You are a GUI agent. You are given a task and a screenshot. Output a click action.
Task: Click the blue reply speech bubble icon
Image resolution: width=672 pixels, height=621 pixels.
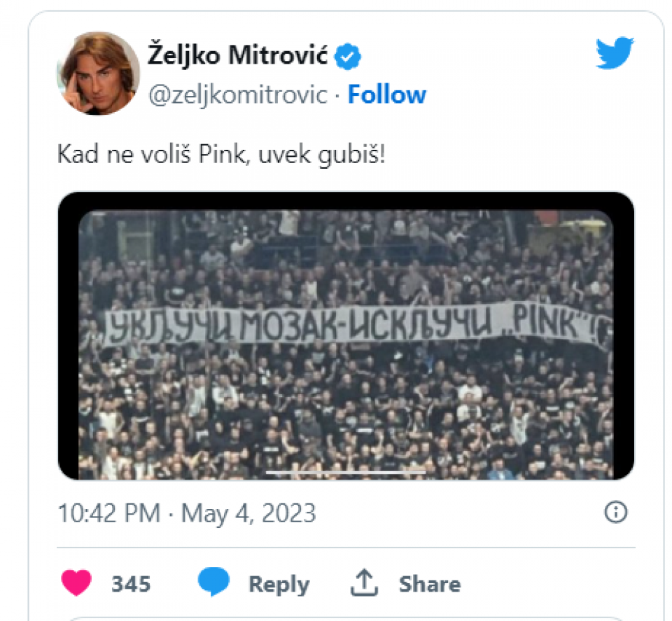[213, 583]
